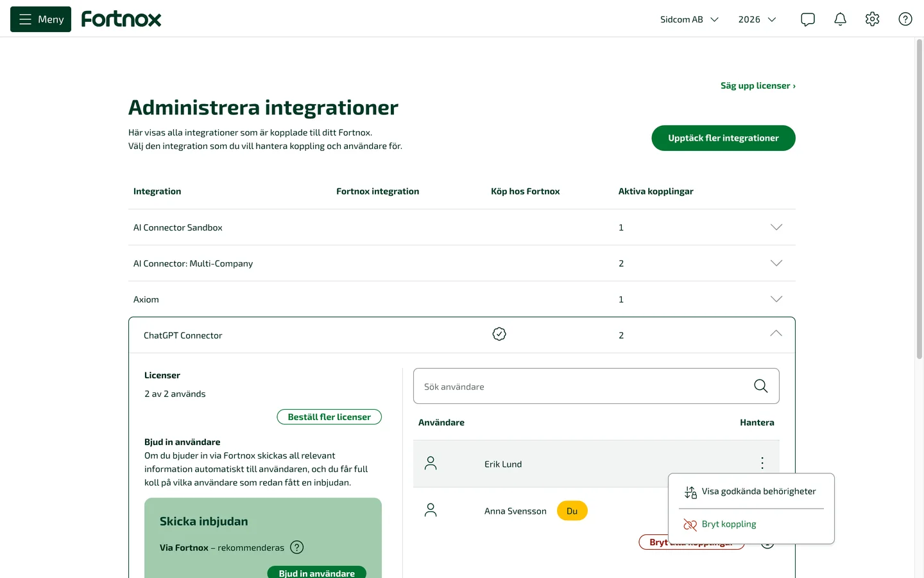
Task: Select Visa godkända behörigheter menu item
Action: [751, 491]
